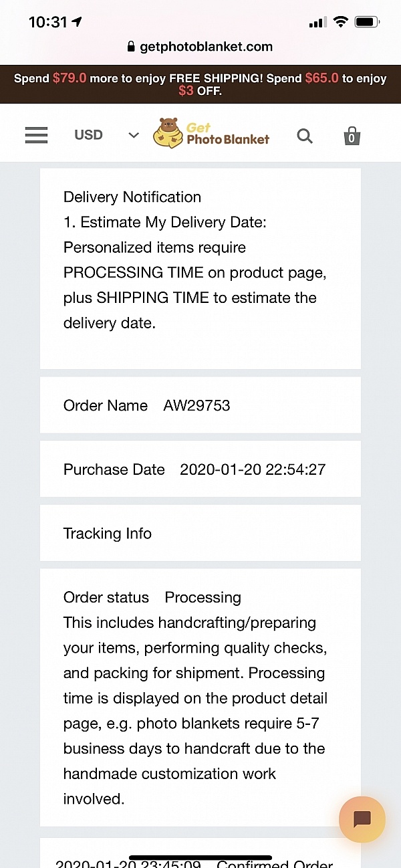
Task: Tap the Delivery Notification heading
Action: click(132, 197)
